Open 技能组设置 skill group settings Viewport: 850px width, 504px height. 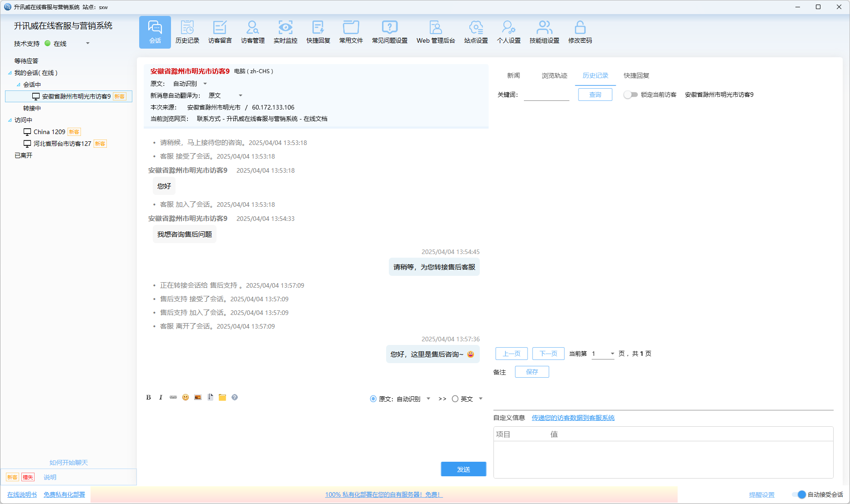pyautogui.click(x=544, y=32)
